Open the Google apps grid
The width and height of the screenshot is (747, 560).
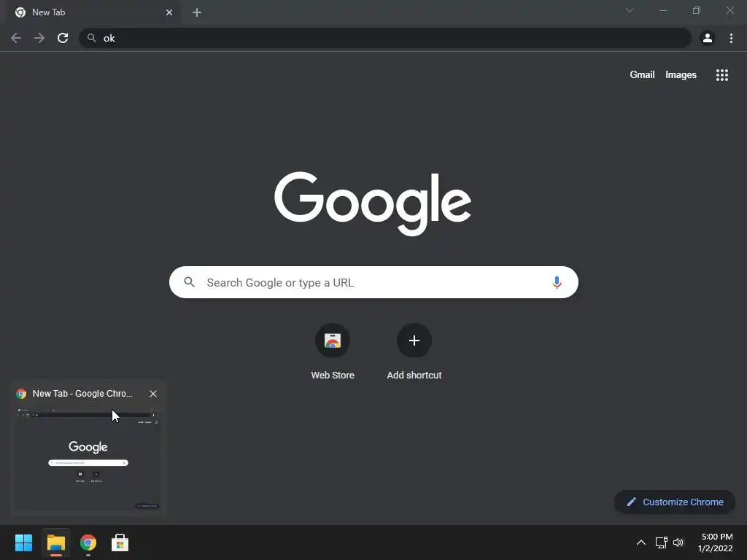coord(721,75)
